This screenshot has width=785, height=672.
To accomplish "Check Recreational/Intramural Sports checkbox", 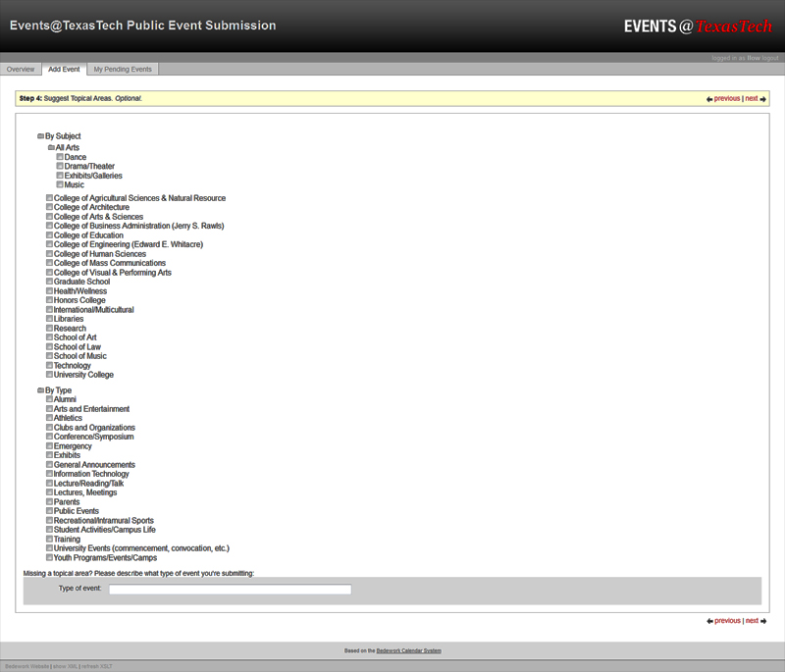I will [x=50, y=520].
